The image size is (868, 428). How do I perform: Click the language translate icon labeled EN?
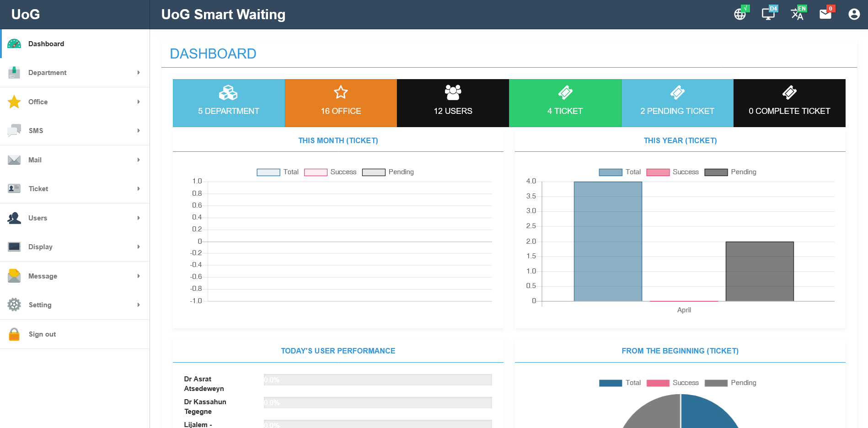point(797,14)
